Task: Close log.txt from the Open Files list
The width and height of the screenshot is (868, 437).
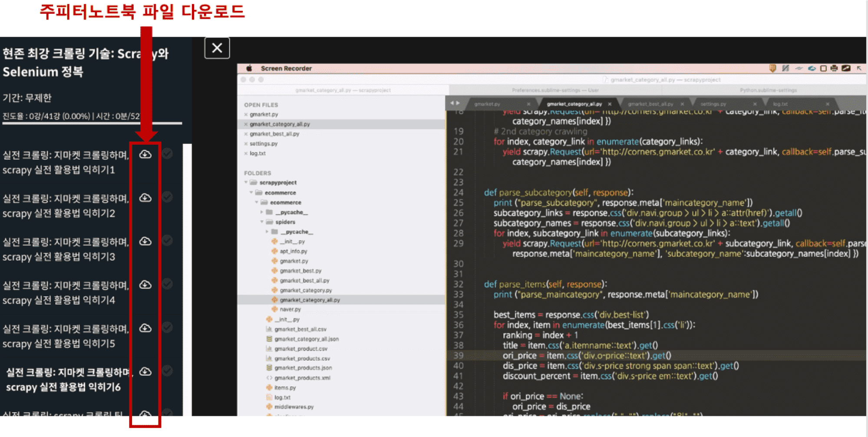Action: pos(246,153)
